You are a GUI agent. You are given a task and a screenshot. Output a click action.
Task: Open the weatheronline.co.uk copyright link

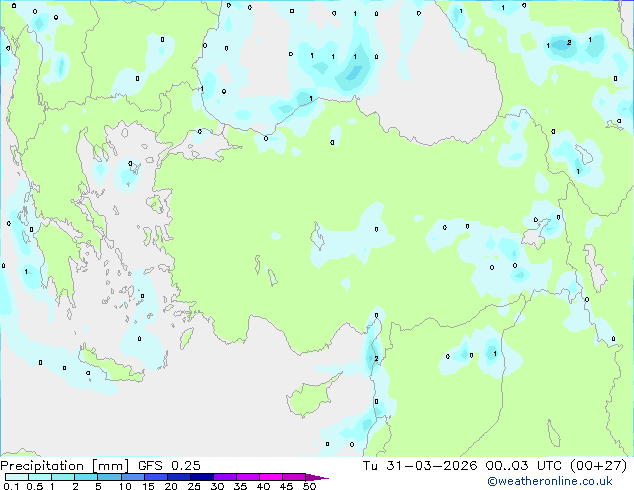(550, 481)
